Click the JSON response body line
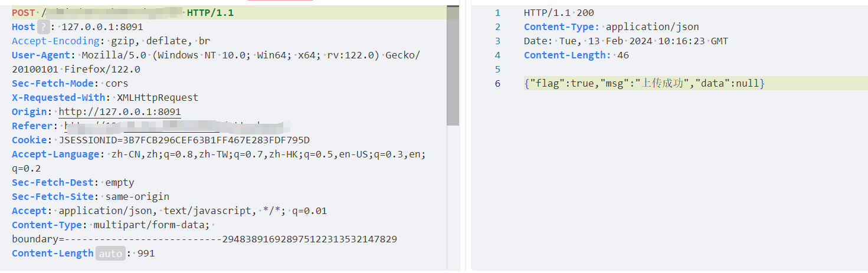868x273 pixels. click(x=644, y=83)
